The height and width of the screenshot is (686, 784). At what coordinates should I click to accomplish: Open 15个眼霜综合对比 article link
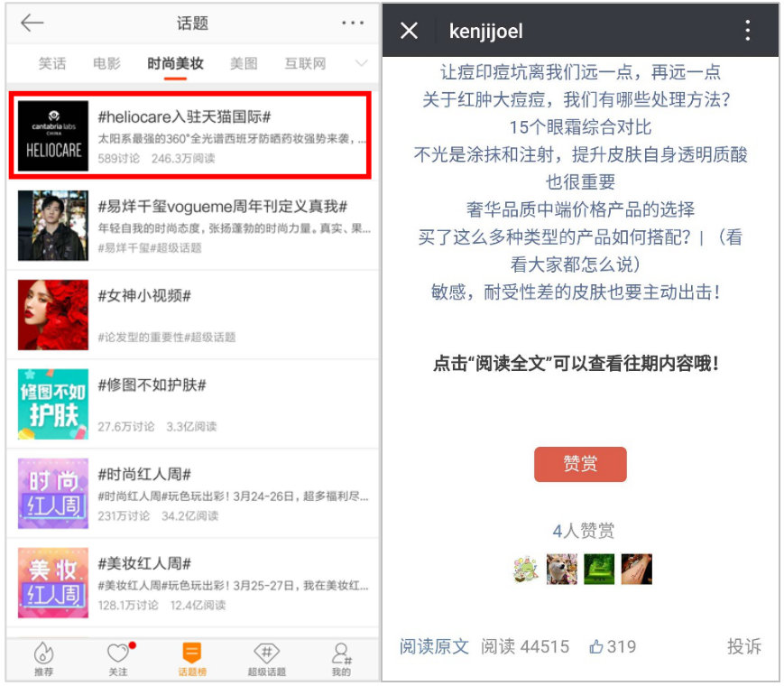tap(579, 126)
